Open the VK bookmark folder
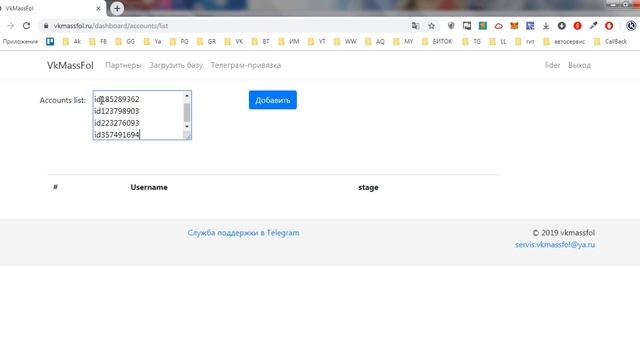This screenshot has width=640, height=360. 234,41
